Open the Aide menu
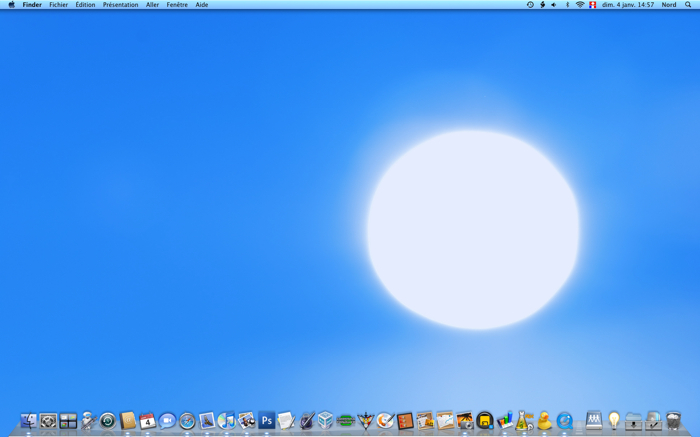 click(x=202, y=4)
